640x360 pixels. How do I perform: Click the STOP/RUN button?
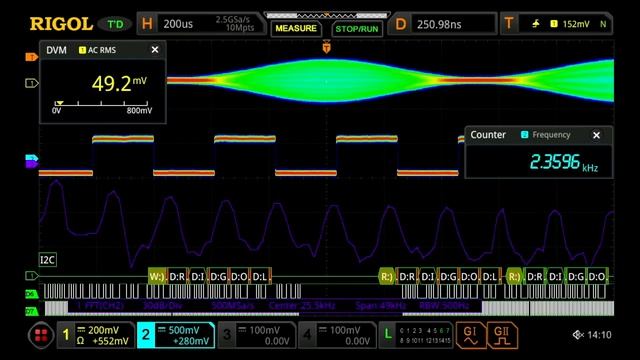point(357,29)
